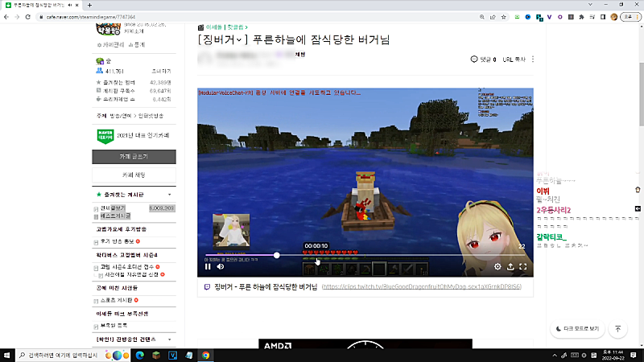The height and width of the screenshot is (362, 644).
Task: Open Microsoft Edge from the taskbar
Action: click(139, 355)
